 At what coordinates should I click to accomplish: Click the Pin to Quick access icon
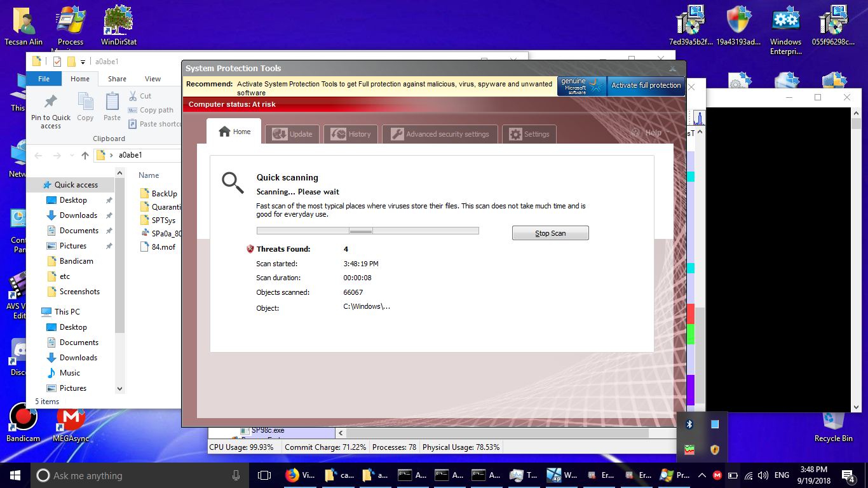click(51, 110)
